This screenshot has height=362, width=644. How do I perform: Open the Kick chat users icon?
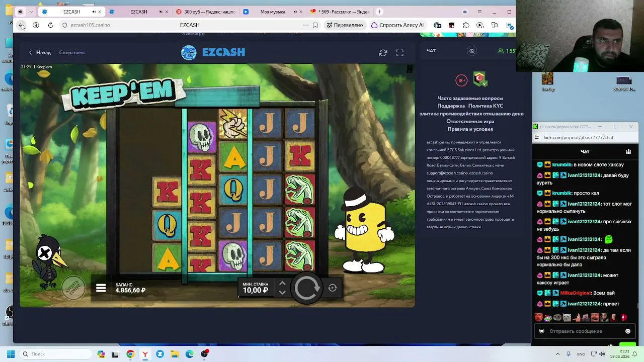pos(628,151)
